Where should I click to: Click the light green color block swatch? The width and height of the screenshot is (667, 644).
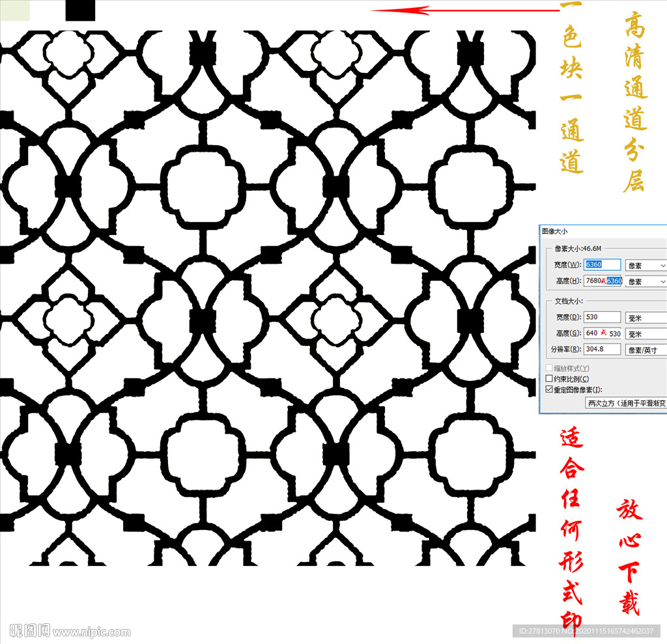(15, 10)
